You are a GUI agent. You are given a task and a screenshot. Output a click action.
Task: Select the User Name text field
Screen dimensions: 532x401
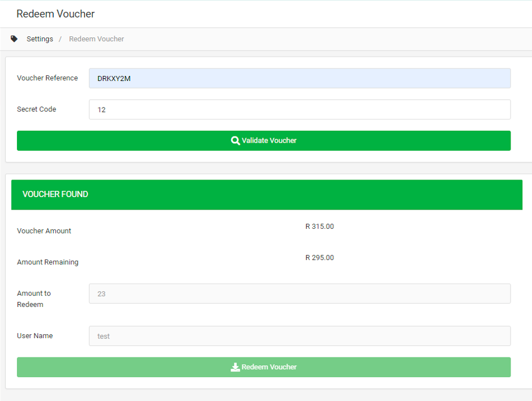(x=299, y=336)
